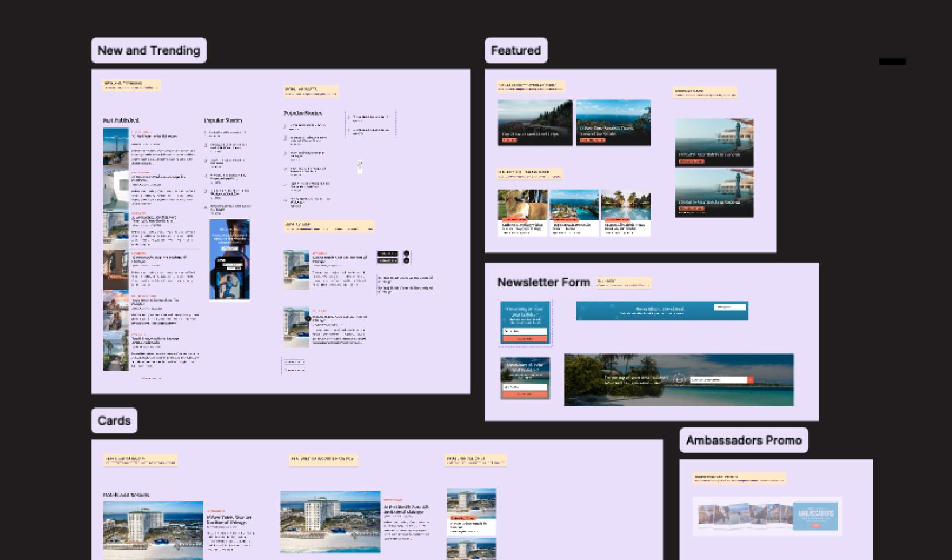Select the brown interior thumbnail in Just Published
The width and height of the screenshot is (952, 560).
(x=115, y=270)
